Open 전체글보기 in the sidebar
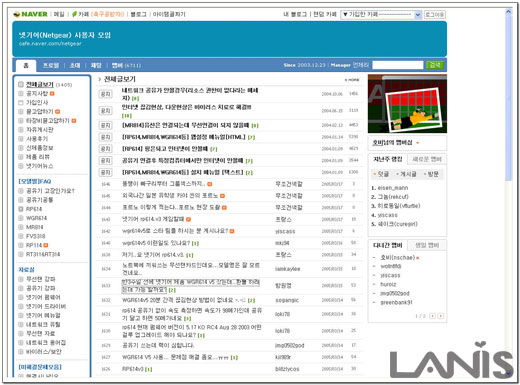 click(x=40, y=84)
